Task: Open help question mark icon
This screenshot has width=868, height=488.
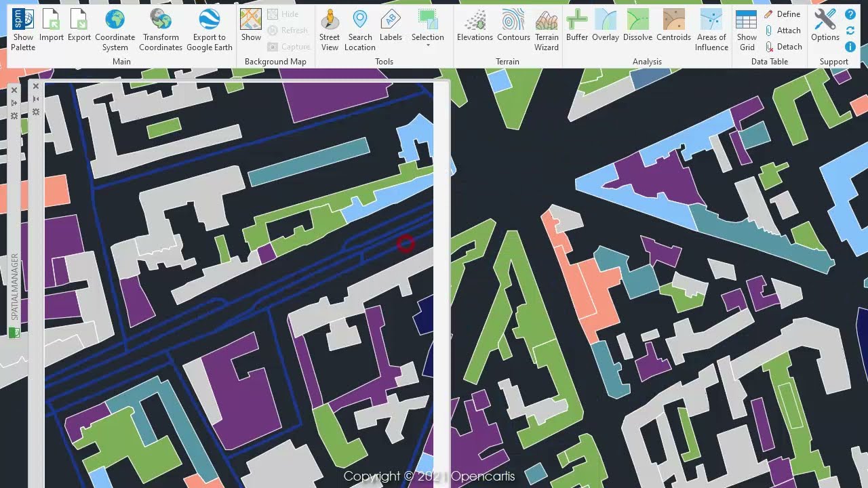Action: pyautogui.click(x=850, y=14)
